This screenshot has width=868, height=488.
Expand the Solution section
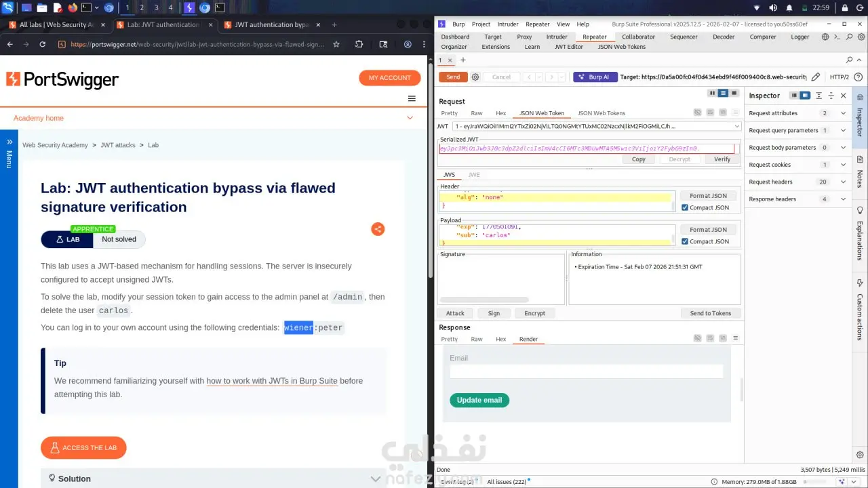click(x=214, y=479)
